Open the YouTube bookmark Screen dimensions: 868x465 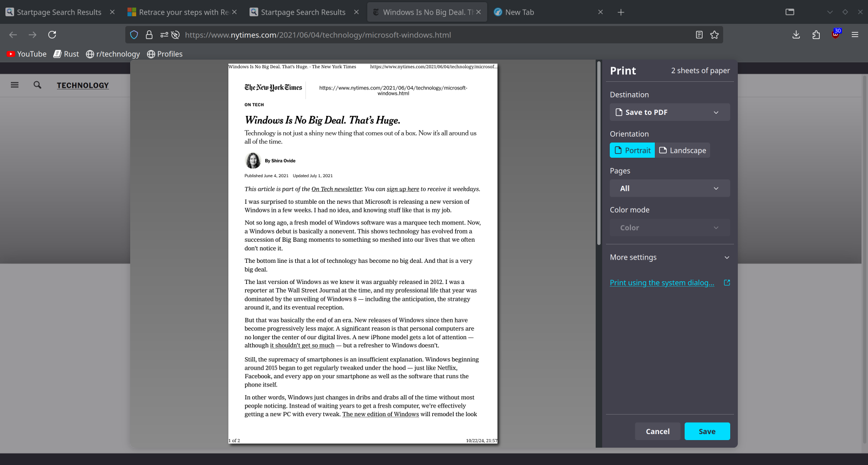(x=27, y=54)
